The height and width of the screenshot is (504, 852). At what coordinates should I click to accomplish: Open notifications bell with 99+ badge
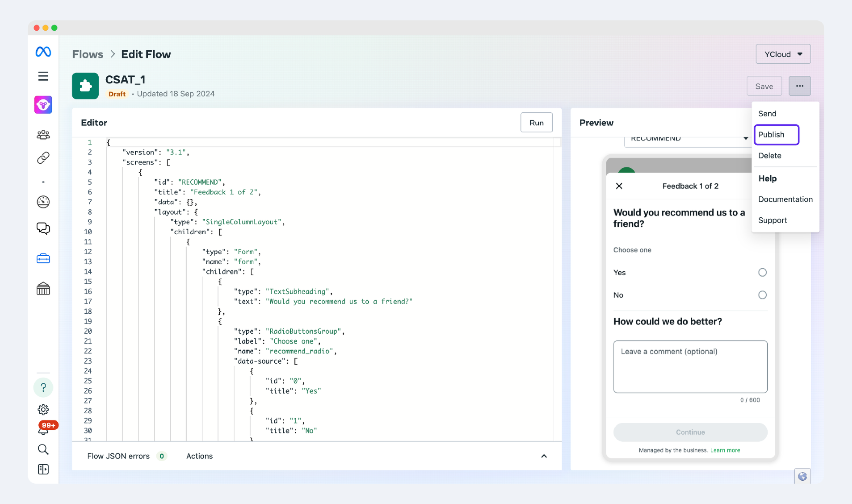pyautogui.click(x=44, y=430)
